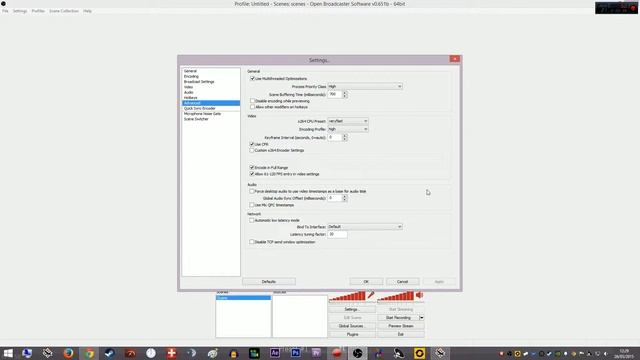Switch to OBS via its taskbar icon

point(358,353)
